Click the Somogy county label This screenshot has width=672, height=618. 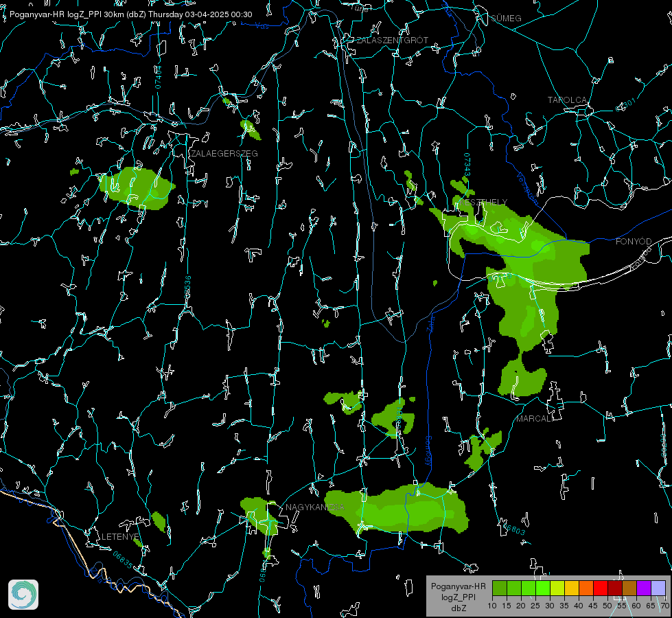pos(428,451)
